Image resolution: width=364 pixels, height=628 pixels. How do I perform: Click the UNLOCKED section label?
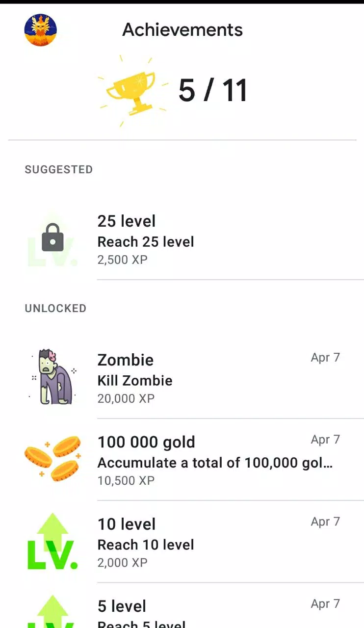click(x=55, y=309)
